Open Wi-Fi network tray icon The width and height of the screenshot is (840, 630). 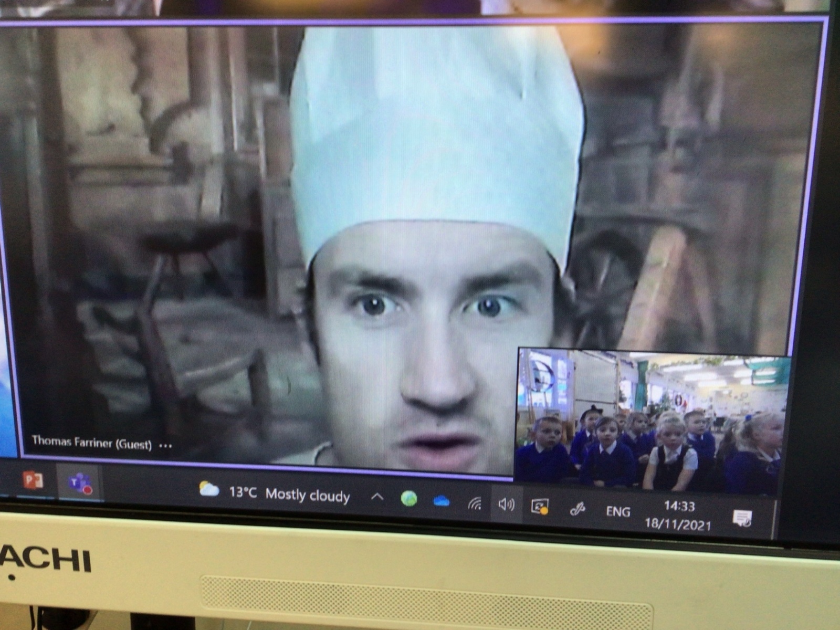tap(475, 504)
